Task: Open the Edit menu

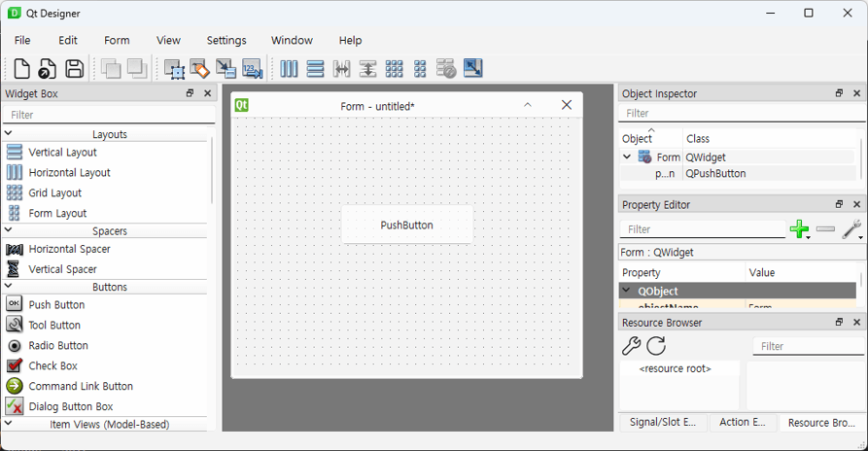Action: click(x=68, y=41)
